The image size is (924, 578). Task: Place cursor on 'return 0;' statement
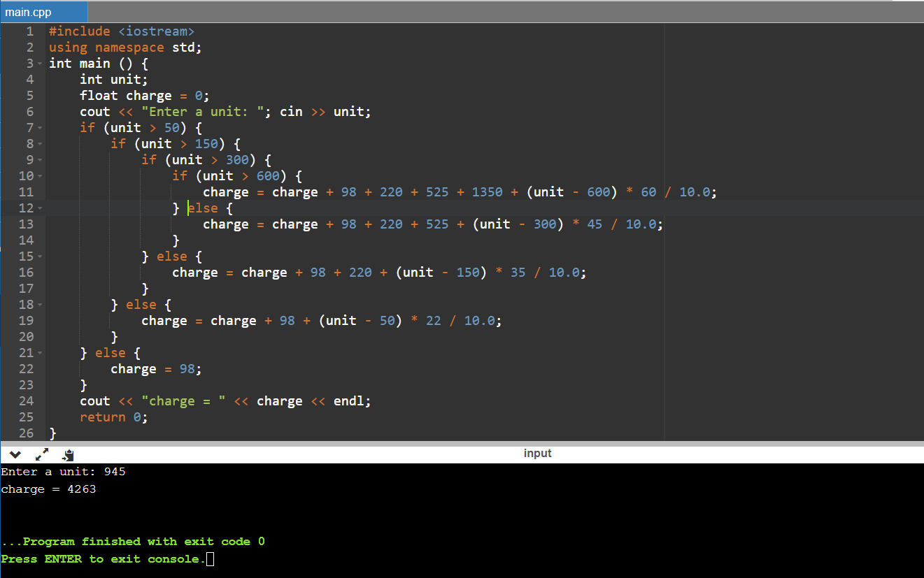tap(113, 417)
